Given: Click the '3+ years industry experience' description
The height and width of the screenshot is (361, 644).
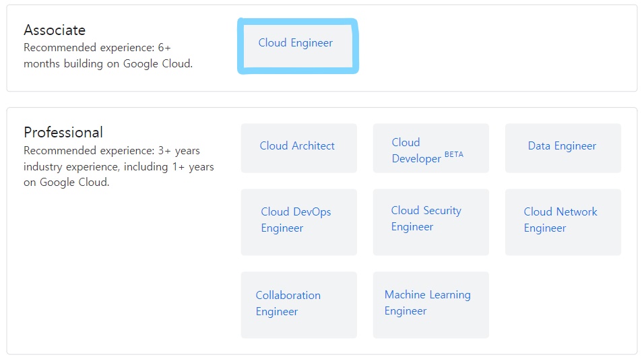Looking at the screenshot, I should [x=119, y=166].
